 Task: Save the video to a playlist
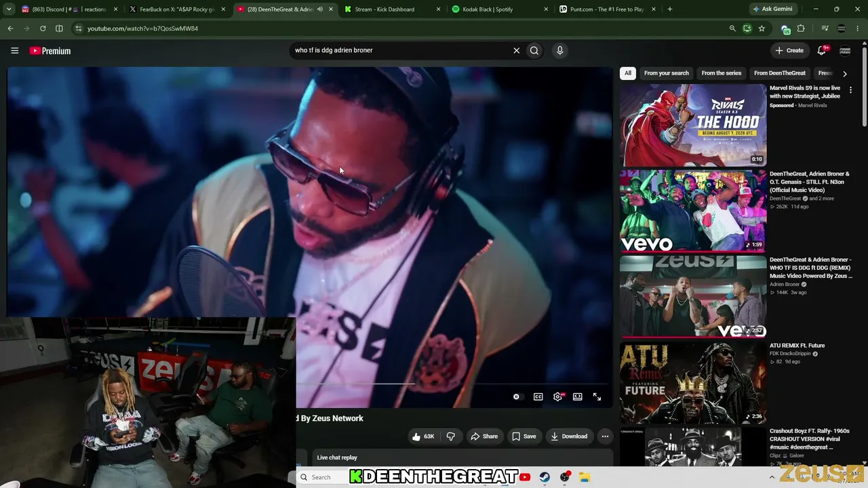point(524,436)
